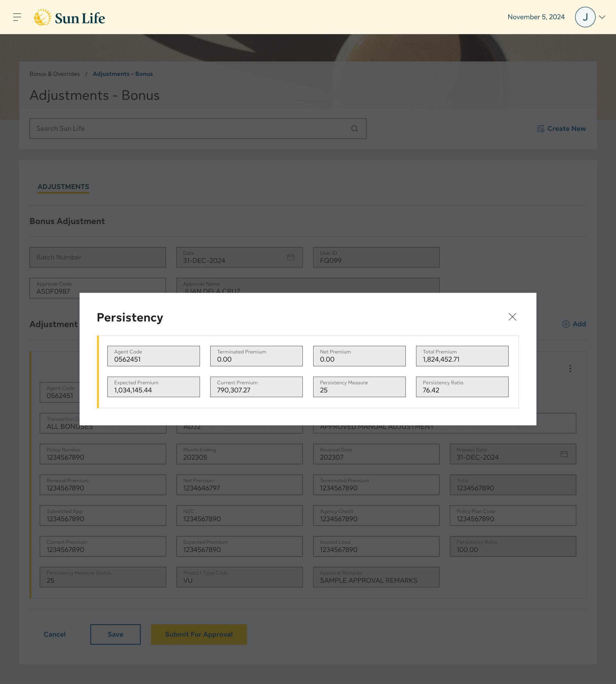Click the Batch Number input field
616x684 pixels.
(98, 258)
